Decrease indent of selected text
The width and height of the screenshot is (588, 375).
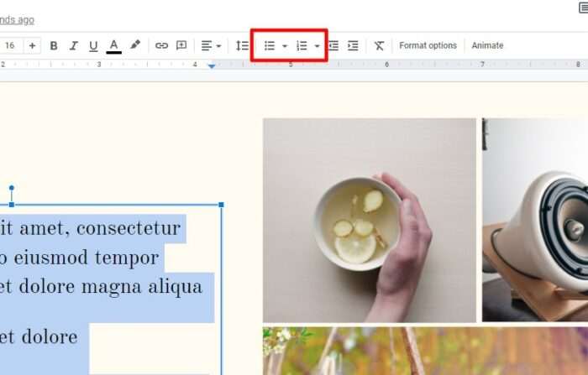click(333, 45)
